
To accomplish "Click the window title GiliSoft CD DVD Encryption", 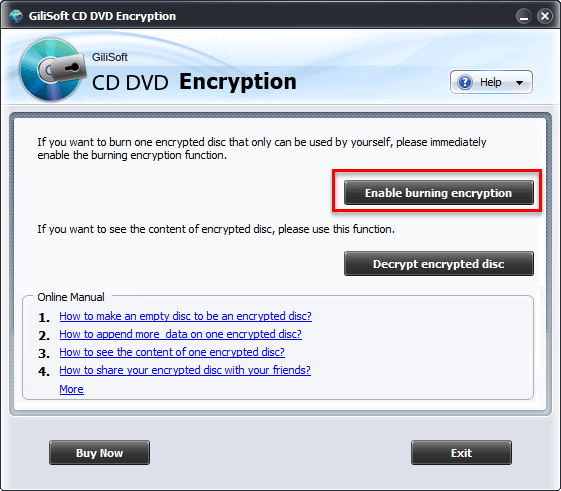I will [x=102, y=16].
